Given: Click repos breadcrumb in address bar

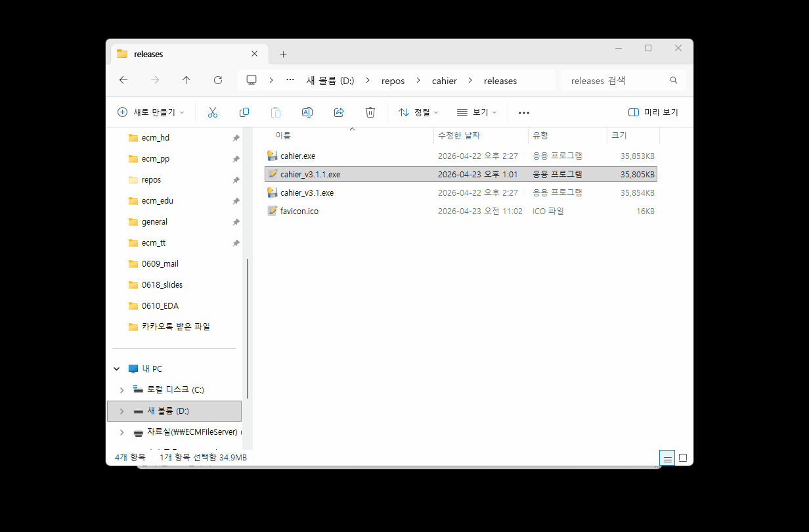Looking at the screenshot, I should point(393,81).
